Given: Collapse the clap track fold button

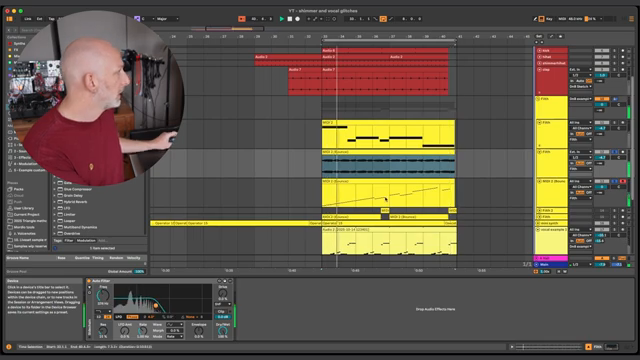Looking at the screenshot, I should (x=539, y=70).
